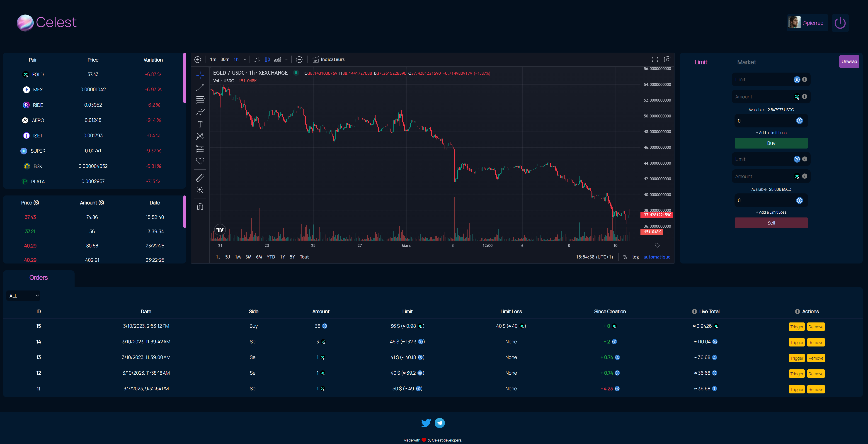
Task: Select the trend line drawing tool
Action: (x=200, y=87)
